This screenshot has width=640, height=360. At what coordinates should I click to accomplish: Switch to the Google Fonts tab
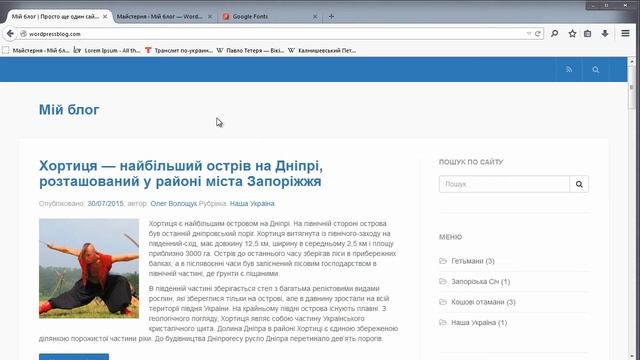[250, 16]
